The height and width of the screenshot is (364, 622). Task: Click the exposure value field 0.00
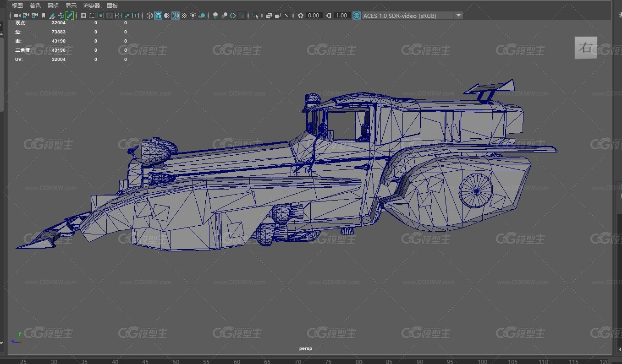[314, 16]
